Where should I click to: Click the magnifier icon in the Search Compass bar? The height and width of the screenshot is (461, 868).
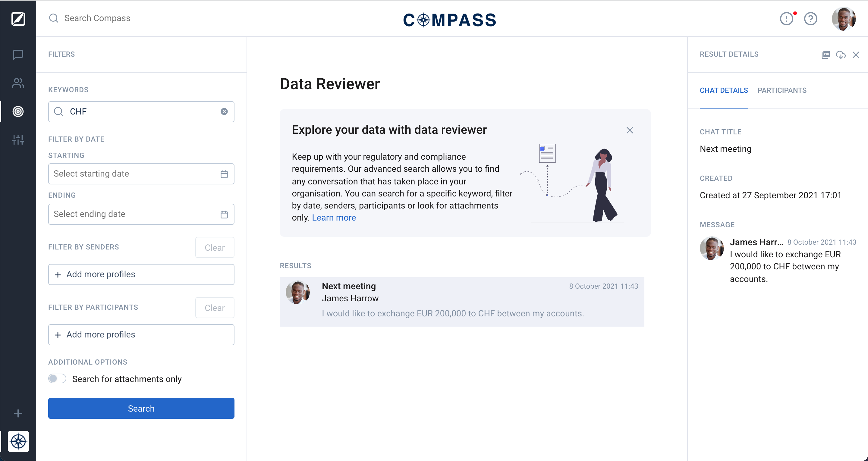[54, 18]
